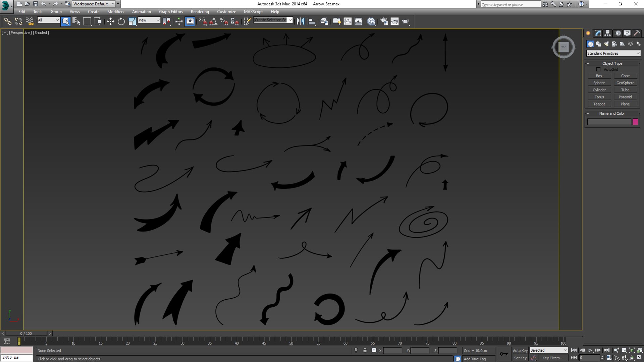Select the Select and Link tool
Image resolution: width=644 pixels, height=362 pixels.
point(7,21)
